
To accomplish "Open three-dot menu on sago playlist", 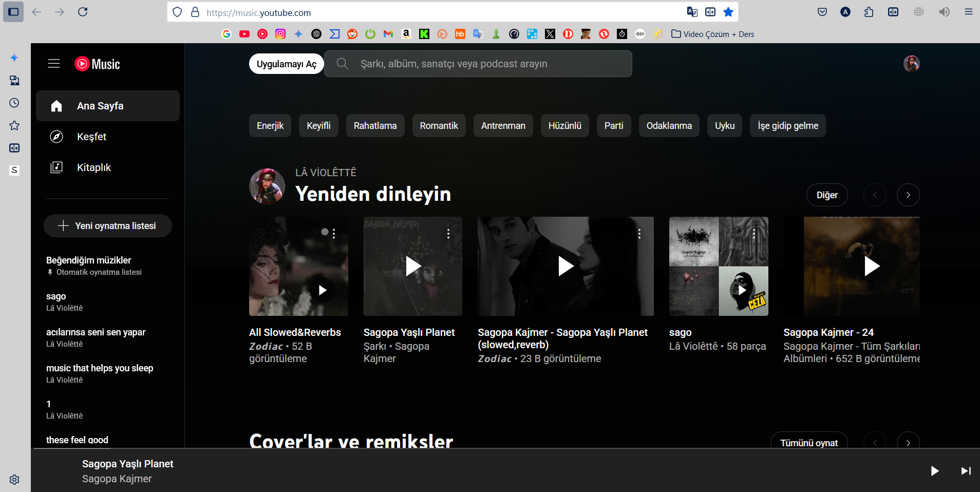I will click(753, 234).
